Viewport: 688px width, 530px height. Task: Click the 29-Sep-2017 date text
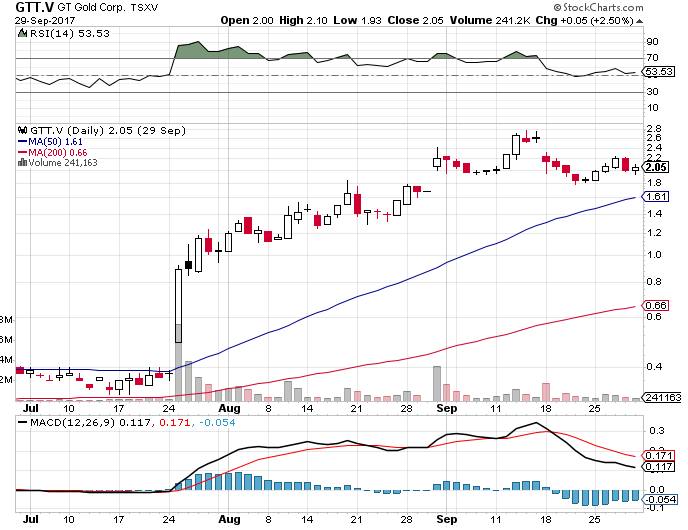45,21
